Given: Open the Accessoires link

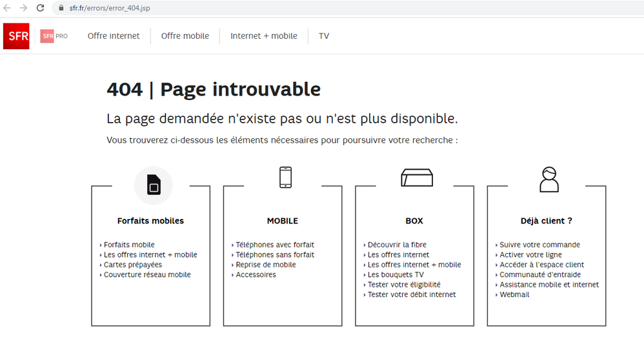Looking at the screenshot, I should [x=256, y=274].
